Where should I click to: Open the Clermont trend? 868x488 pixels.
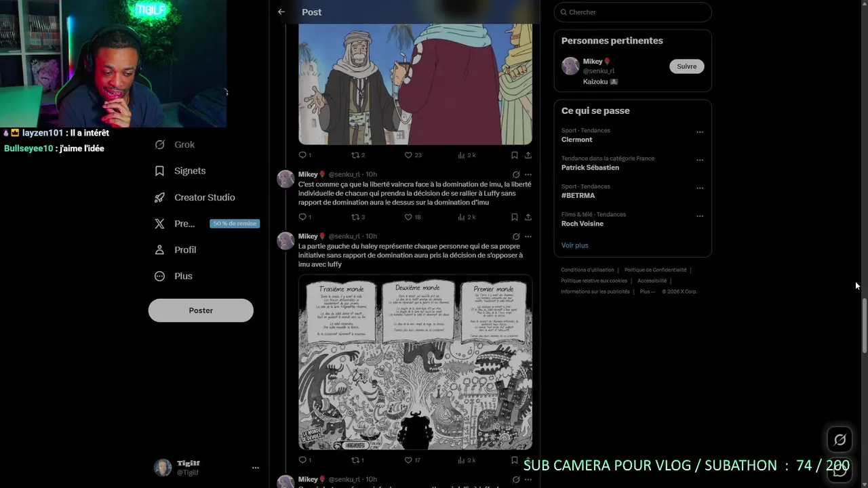577,140
